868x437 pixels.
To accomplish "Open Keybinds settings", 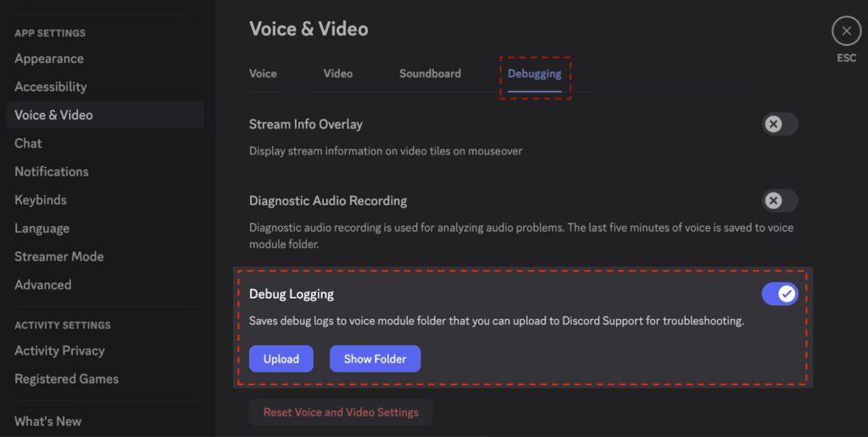I will tap(41, 200).
